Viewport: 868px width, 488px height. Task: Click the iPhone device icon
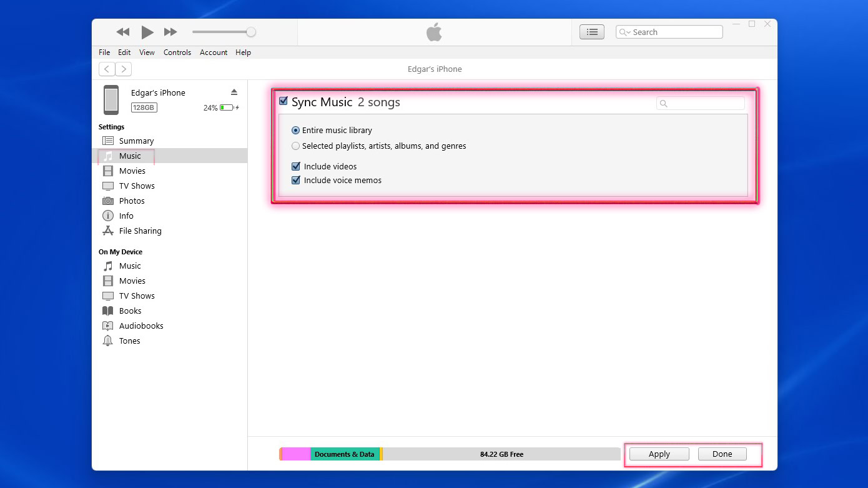click(x=111, y=100)
